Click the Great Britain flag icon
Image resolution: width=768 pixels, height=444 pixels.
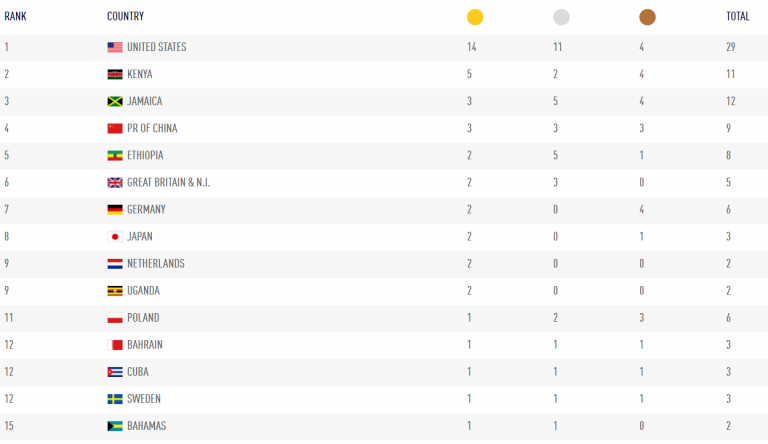click(x=115, y=183)
